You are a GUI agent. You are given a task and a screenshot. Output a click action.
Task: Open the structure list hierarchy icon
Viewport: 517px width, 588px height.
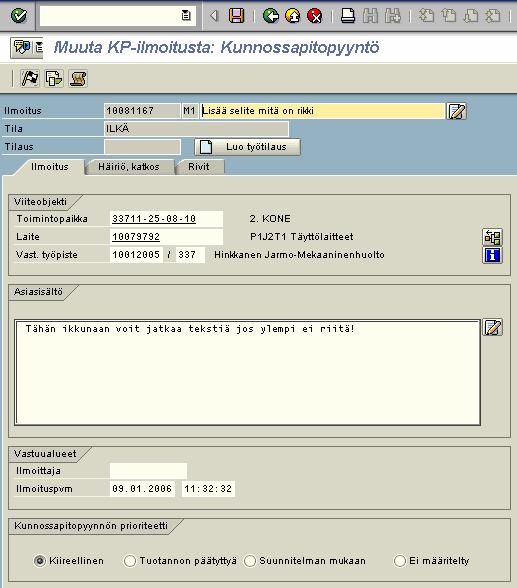(492, 237)
